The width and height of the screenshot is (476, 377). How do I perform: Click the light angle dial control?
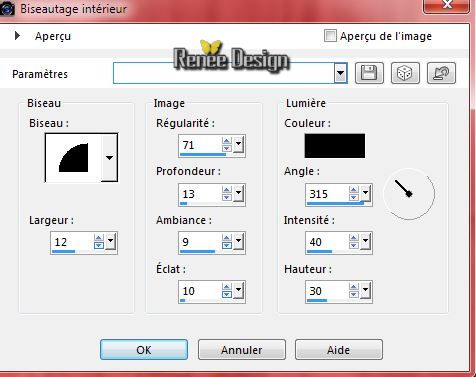(409, 194)
